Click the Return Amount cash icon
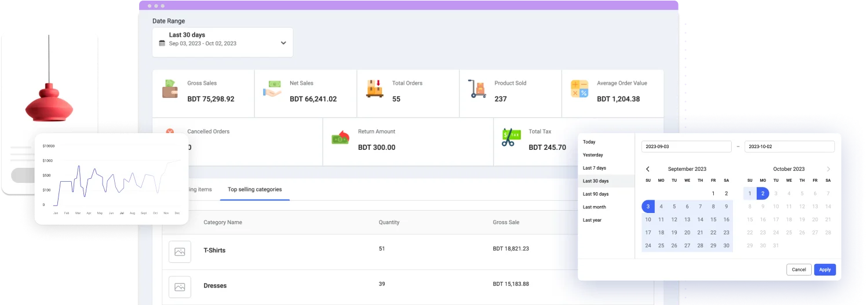Viewport: 868px width, 305px height. tap(341, 138)
